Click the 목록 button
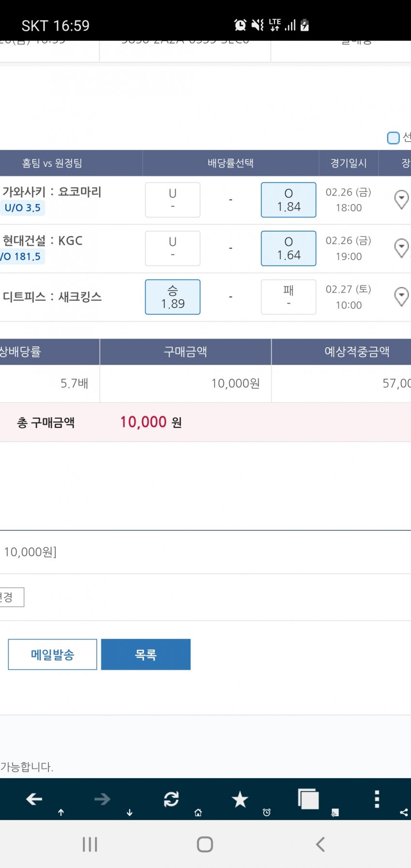Screen dimensions: 411x868 146,654
